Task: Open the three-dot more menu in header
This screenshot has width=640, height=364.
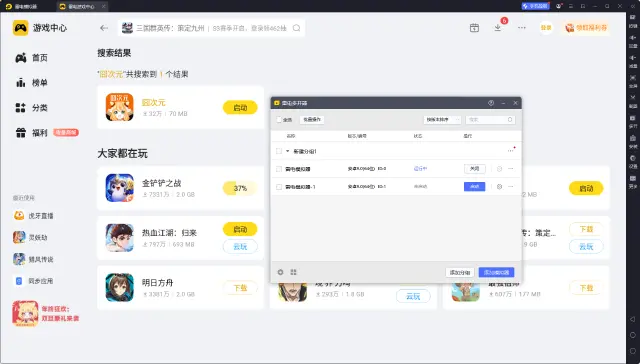Action: [x=522, y=28]
